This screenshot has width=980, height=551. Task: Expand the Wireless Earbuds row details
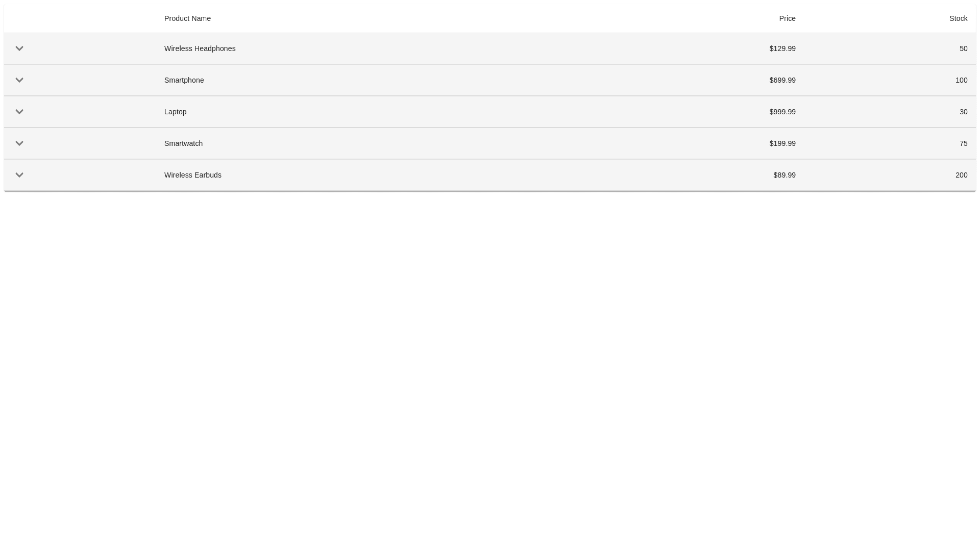[x=19, y=175]
